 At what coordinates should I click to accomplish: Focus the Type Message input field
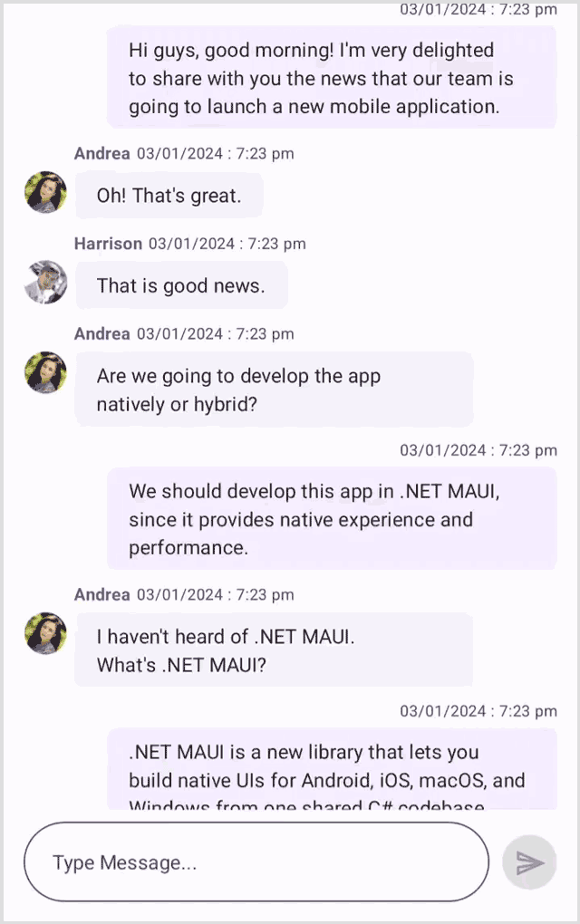pyautogui.click(x=256, y=862)
